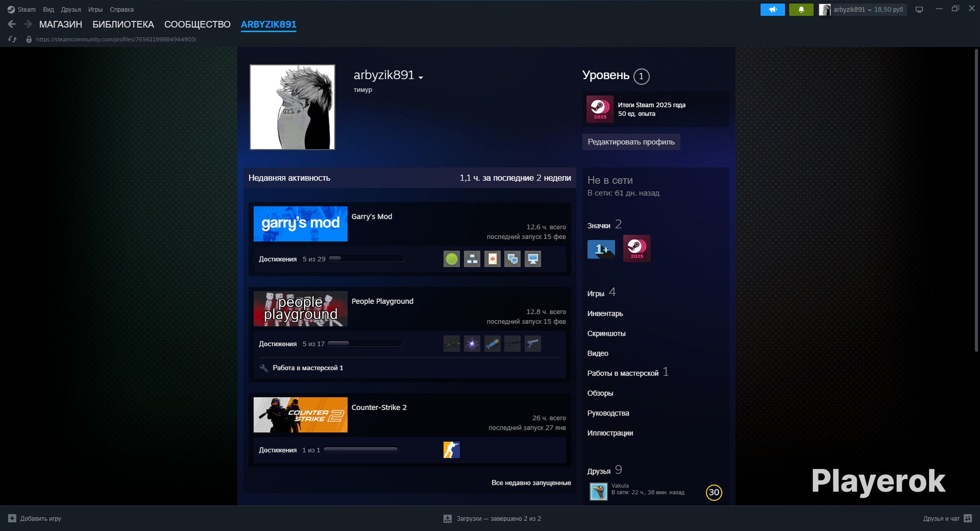The width and height of the screenshot is (980, 531).
Task: Open the Друзья и чат icon
Action: click(x=968, y=518)
